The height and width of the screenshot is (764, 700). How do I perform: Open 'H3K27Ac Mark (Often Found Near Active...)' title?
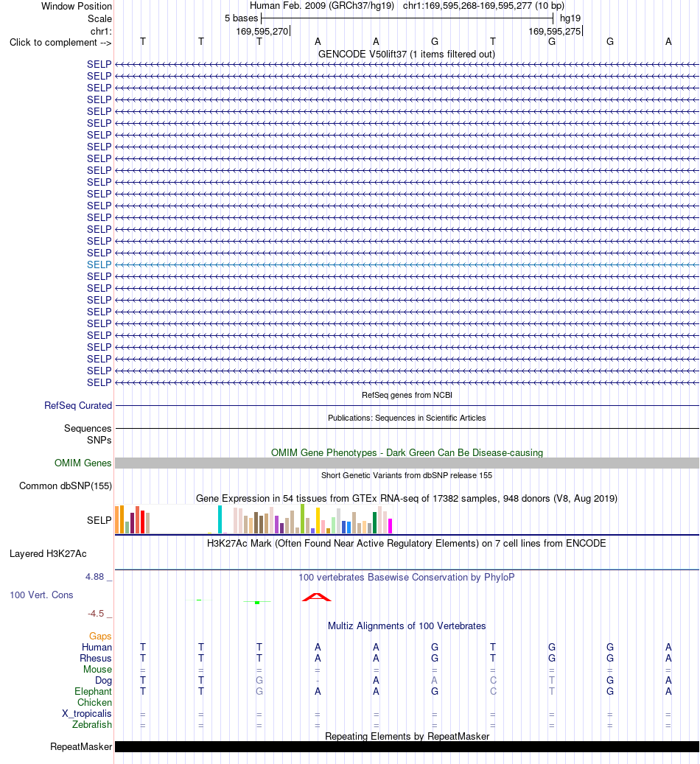tap(407, 543)
